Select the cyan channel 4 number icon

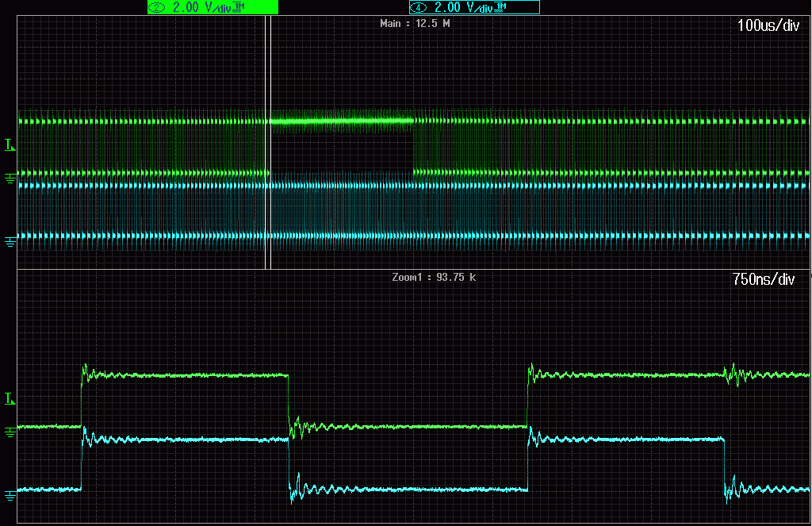tap(418, 7)
